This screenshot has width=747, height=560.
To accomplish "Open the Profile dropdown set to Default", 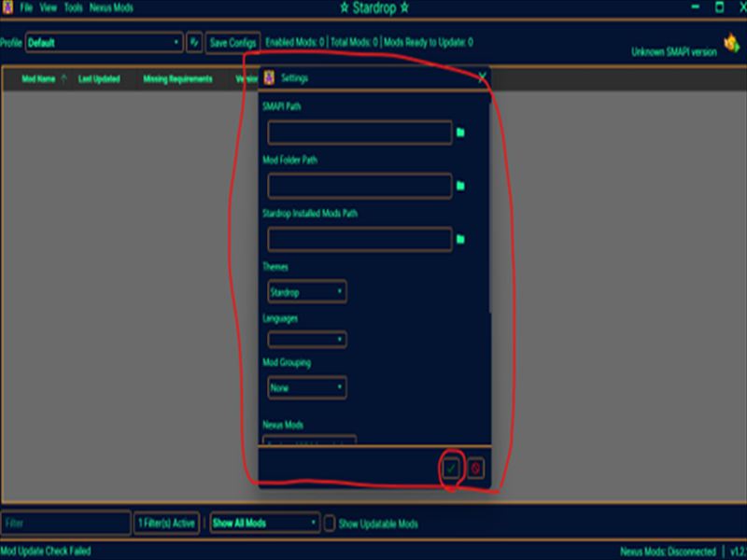I will (x=104, y=42).
